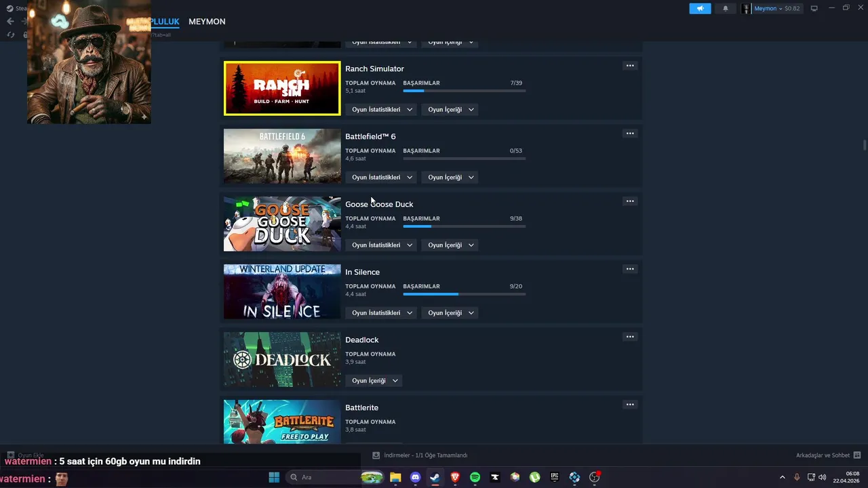Expand Oyun İstatistikleri for In Silence

click(380, 312)
